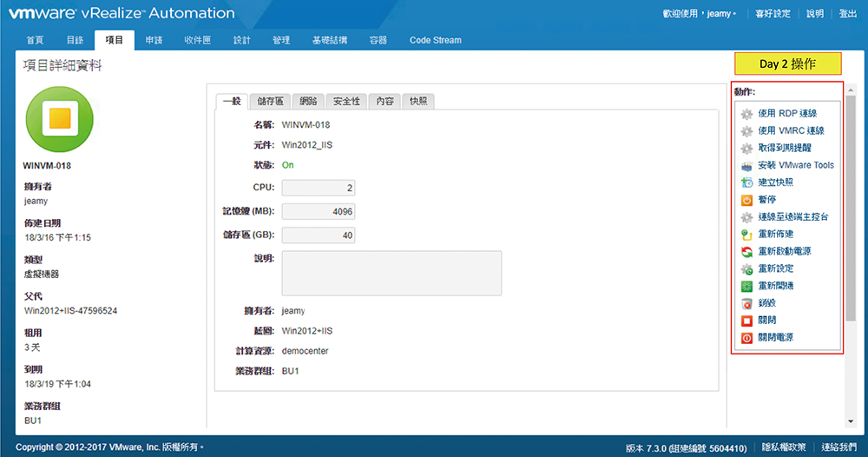Open the 設計 main tab

coord(242,40)
